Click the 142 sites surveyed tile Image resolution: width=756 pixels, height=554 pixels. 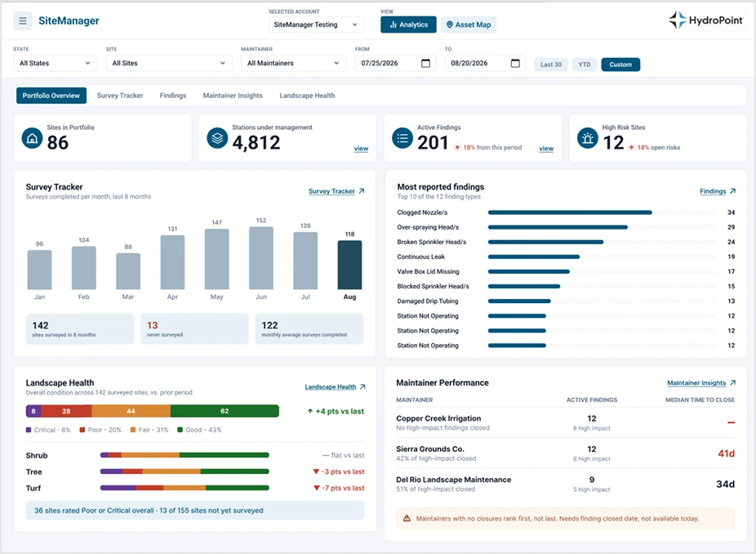click(x=80, y=328)
